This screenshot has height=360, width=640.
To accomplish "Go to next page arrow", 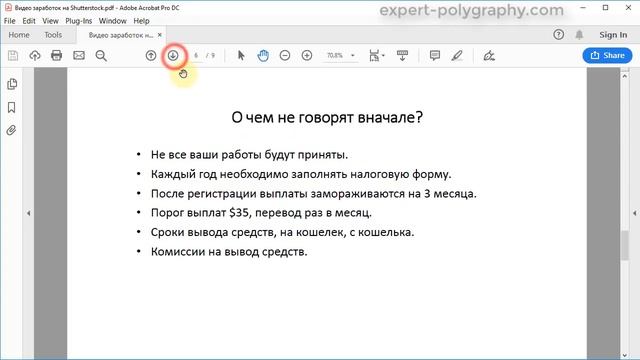I will point(173,56).
